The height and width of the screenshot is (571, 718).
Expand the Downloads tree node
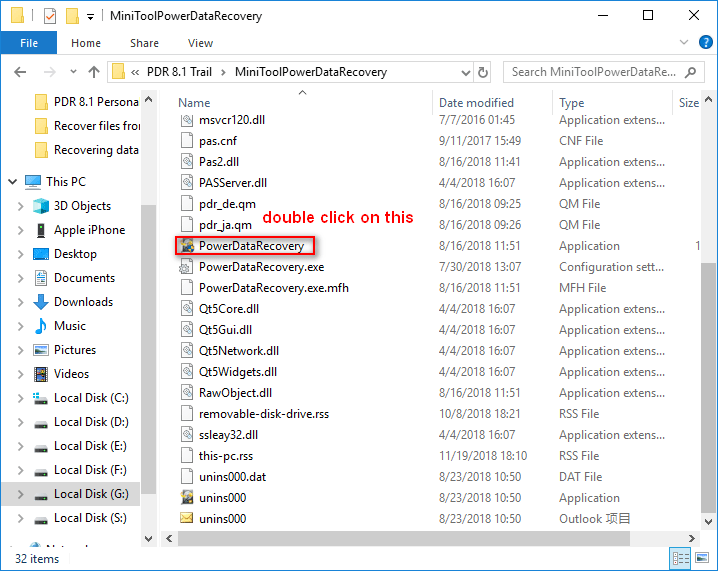(20, 302)
